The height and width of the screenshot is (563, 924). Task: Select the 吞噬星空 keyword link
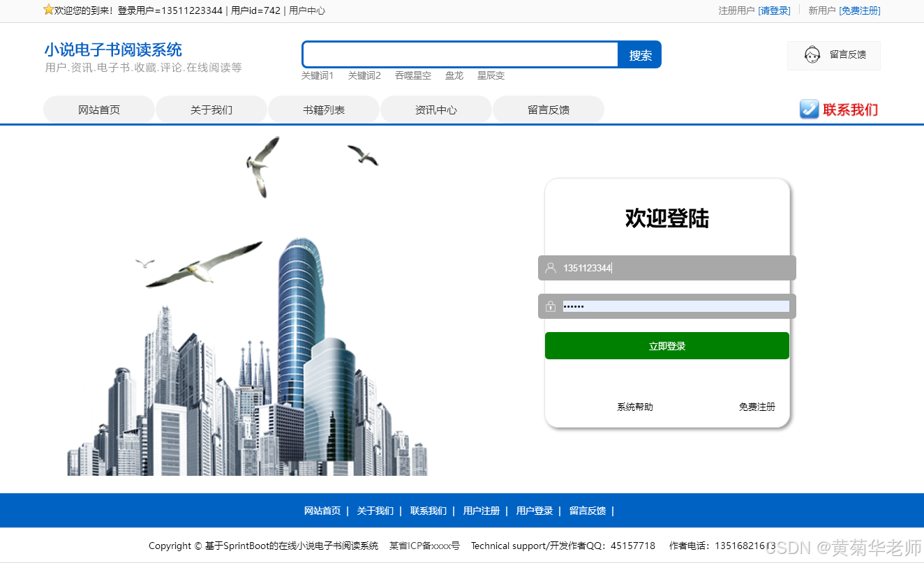click(x=413, y=75)
